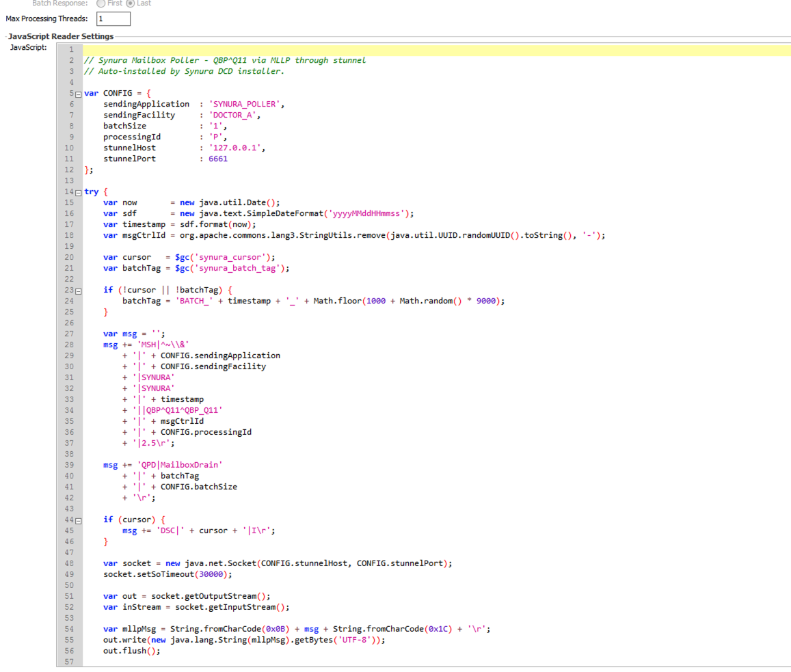The height and width of the screenshot is (672, 791).
Task: Collapse the try block fold marker on line 14
Action: click(x=78, y=193)
